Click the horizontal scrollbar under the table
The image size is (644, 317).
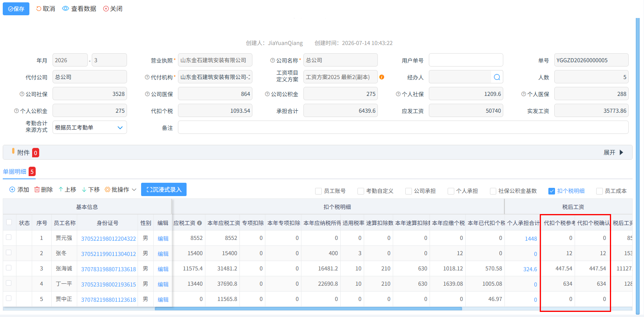[308, 309]
